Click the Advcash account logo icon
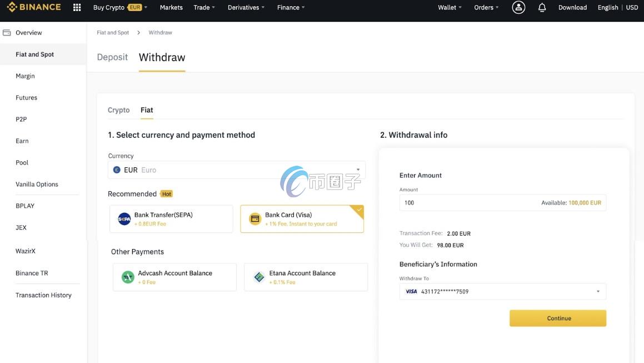Viewport: 644px width, 363px height. tap(128, 277)
